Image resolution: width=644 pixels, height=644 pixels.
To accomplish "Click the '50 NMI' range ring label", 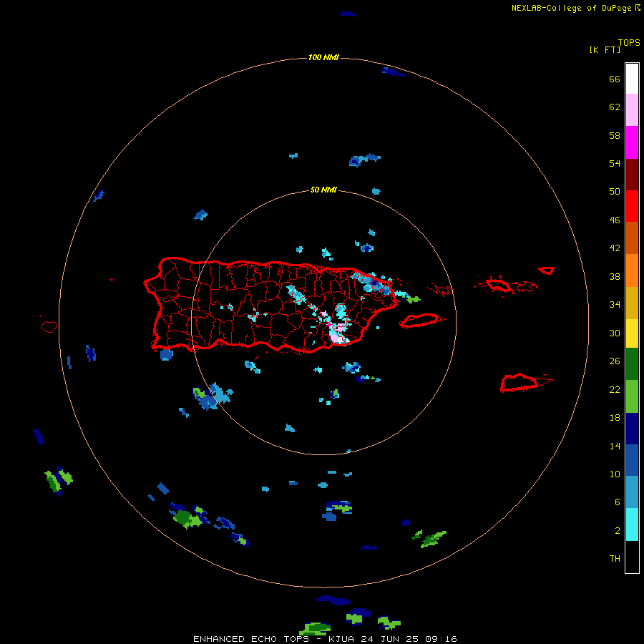I will tap(323, 190).
